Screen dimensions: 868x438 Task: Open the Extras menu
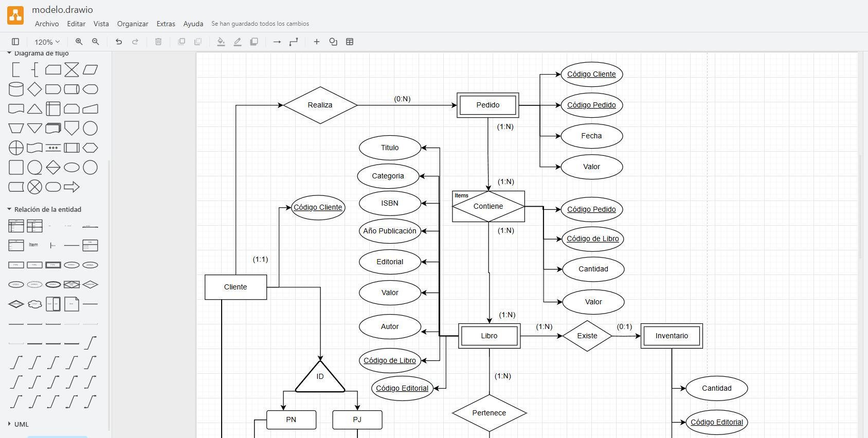(166, 24)
